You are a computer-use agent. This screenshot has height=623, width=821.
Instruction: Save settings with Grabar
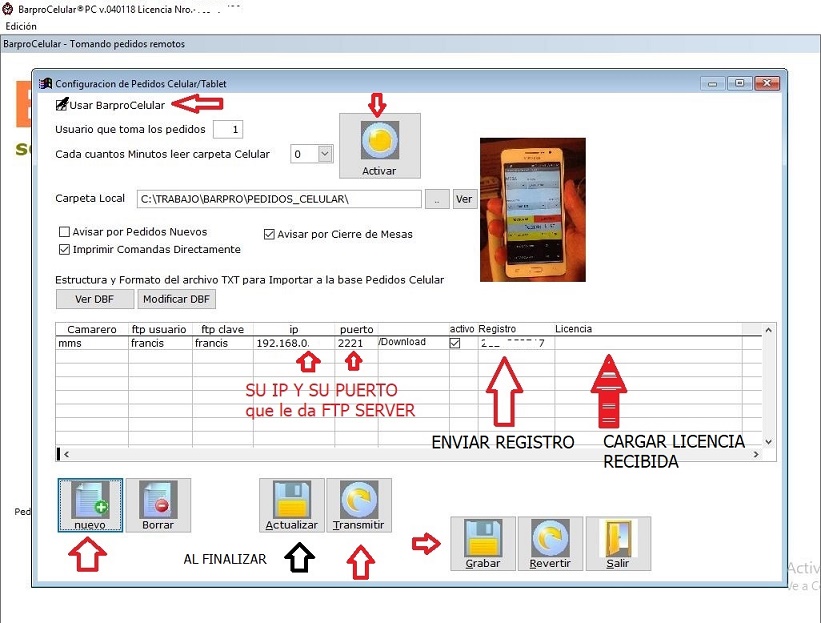pos(483,543)
